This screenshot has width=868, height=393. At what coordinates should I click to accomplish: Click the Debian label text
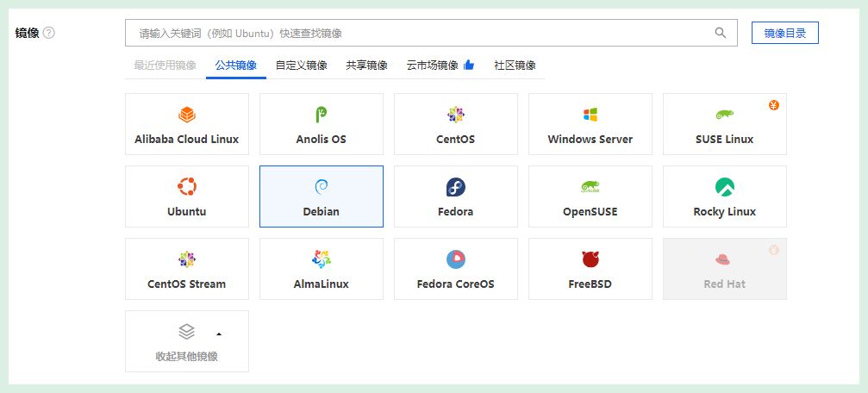[321, 211]
